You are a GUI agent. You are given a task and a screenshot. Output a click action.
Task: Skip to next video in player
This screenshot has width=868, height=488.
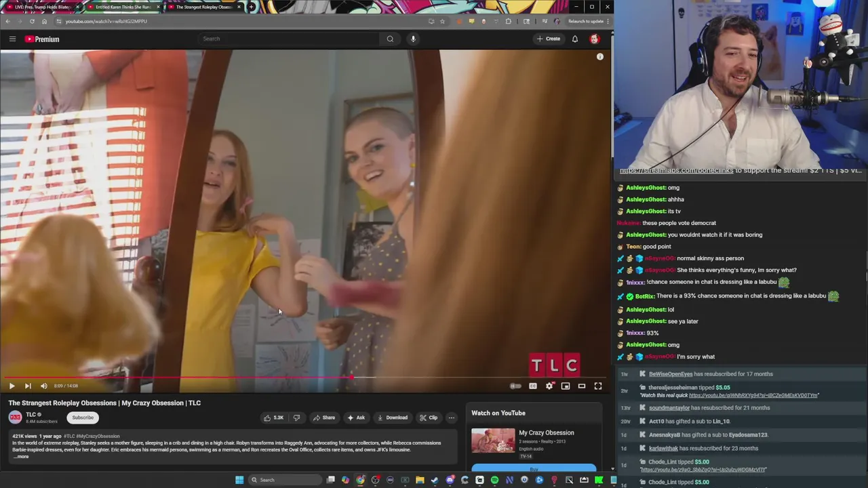[28, 386]
